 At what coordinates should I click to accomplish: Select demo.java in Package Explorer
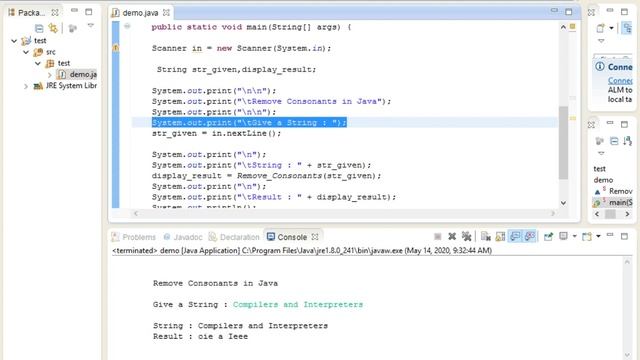coord(78,74)
